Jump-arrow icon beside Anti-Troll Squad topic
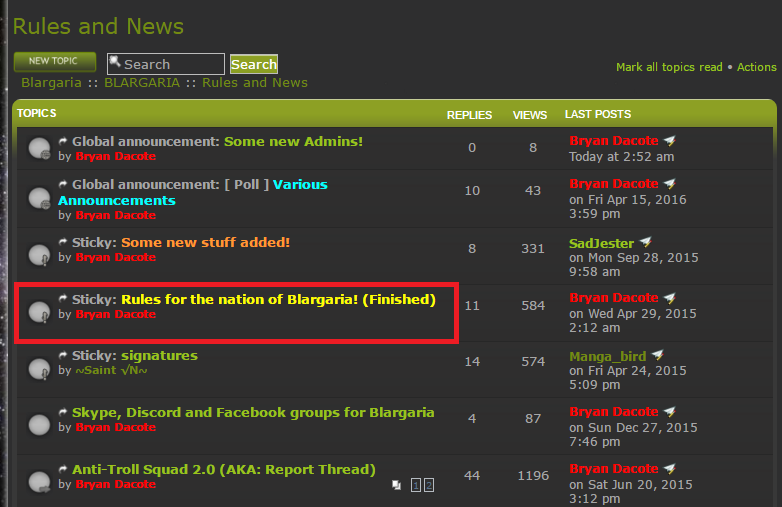Image resolution: width=782 pixels, height=507 pixels. point(63,470)
